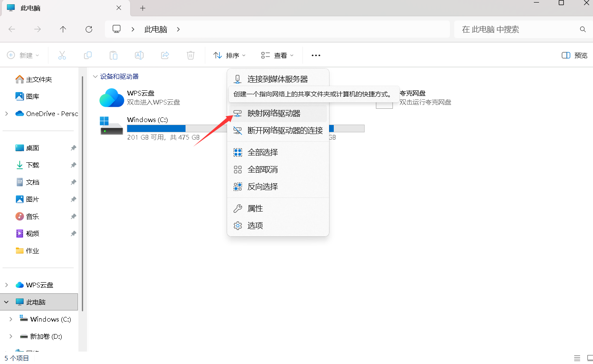This screenshot has height=364, width=593.
Task: Choose 连接到媒体服务器 from the menu
Action: [278, 79]
